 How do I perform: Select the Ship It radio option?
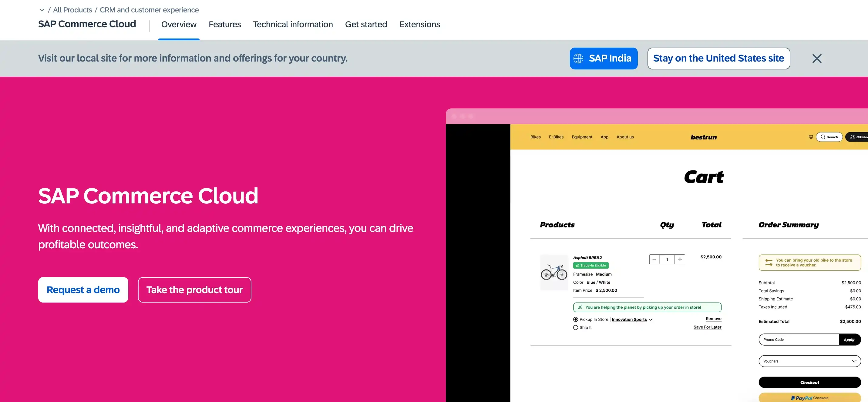point(575,327)
